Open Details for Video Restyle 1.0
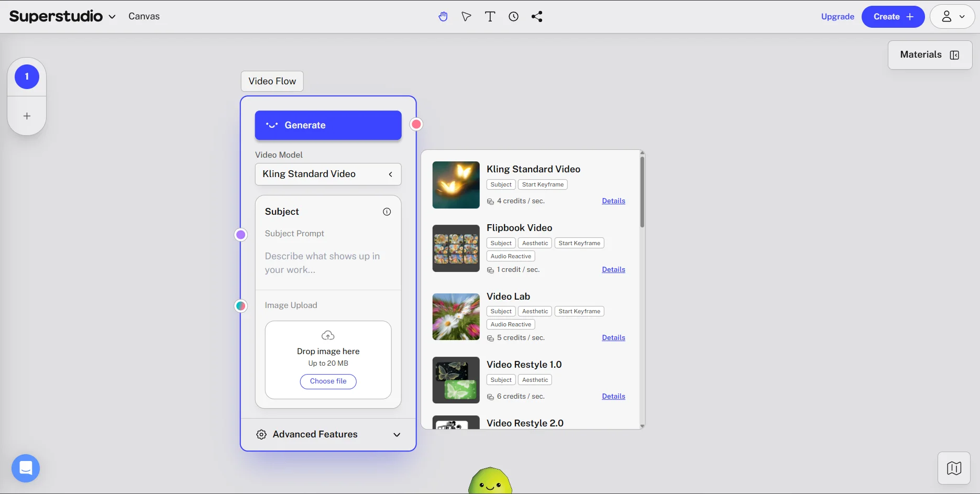The image size is (980, 494). [x=613, y=397]
